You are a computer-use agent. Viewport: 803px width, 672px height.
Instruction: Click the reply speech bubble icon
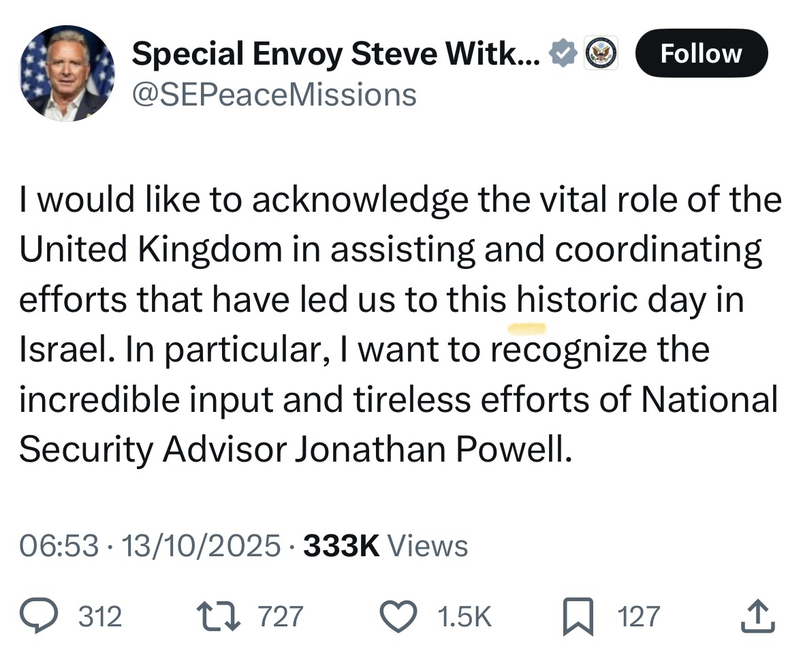[52, 616]
